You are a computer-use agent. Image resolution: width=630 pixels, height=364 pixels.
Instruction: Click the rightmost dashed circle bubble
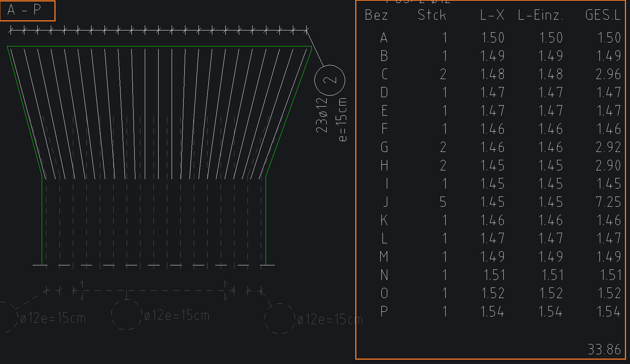tap(280, 319)
